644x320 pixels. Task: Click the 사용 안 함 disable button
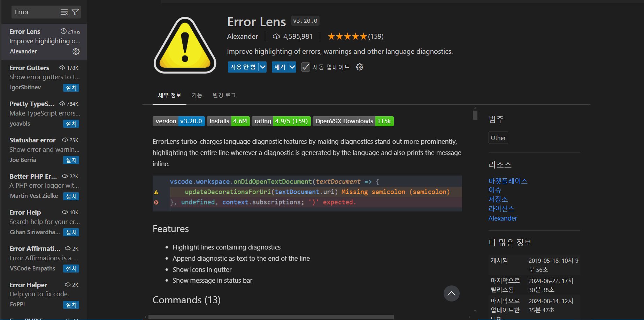[243, 67]
